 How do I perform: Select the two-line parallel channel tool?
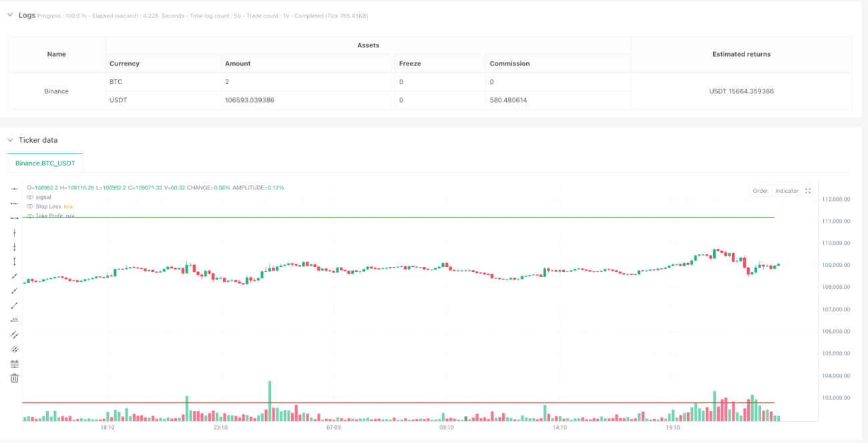click(15, 334)
